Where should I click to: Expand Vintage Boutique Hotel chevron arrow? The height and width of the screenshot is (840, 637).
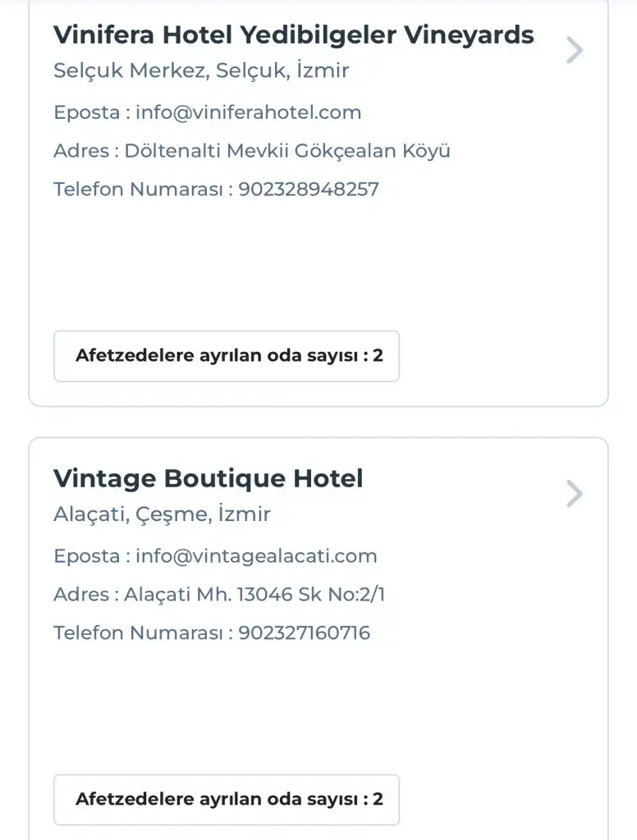click(x=575, y=494)
